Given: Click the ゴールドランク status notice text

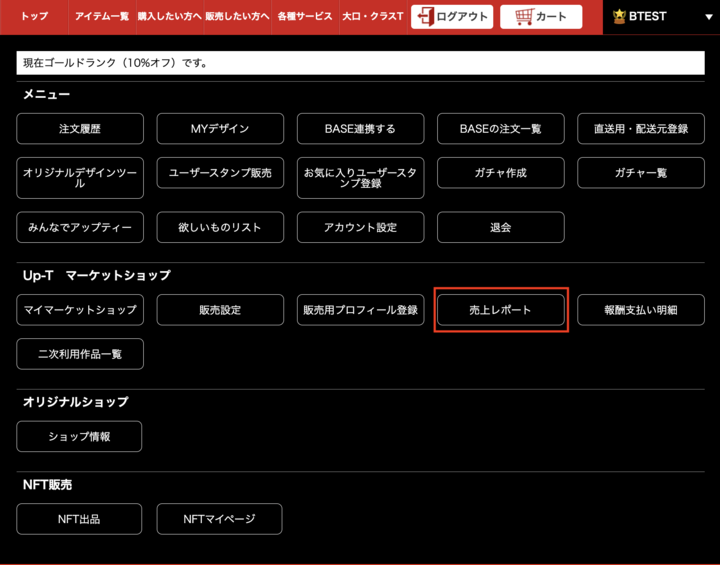Looking at the screenshot, I should 116,63.
